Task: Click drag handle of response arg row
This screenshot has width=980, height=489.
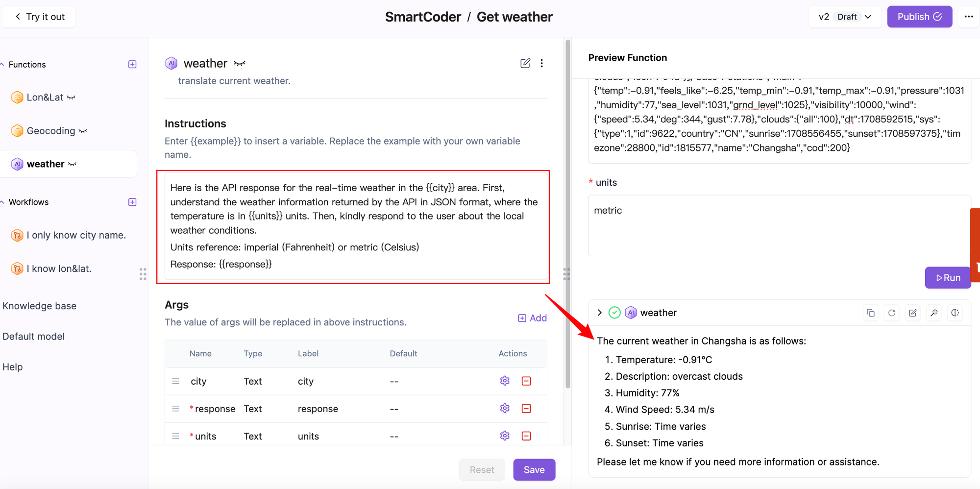Action: tap(176, 409)
